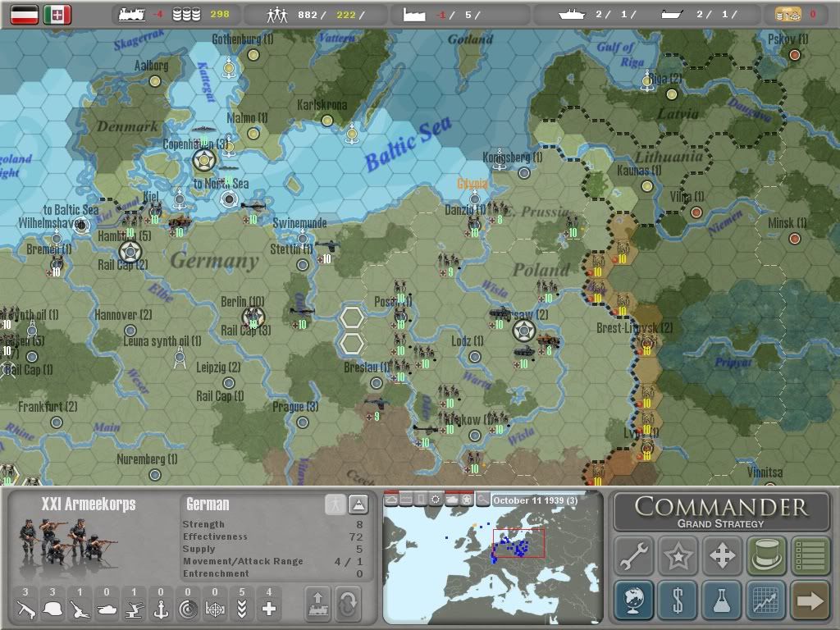Viewport: 840px width, 630px height.
Task: Click the German flag at top
Action: (x=25, y=15)
